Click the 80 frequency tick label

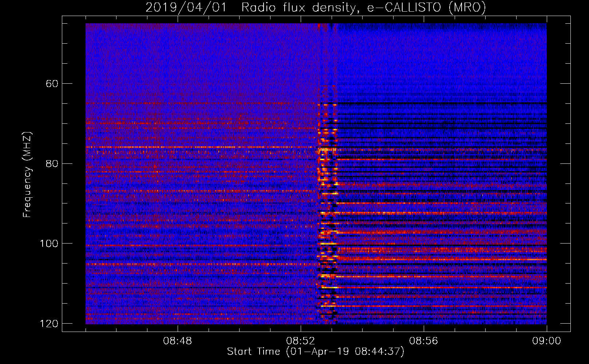point(52,163)
